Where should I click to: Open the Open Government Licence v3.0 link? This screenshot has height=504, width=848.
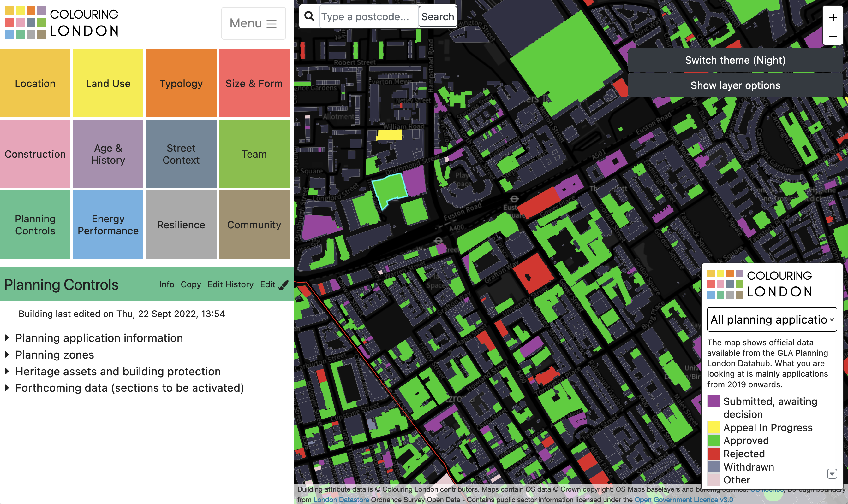pyautogui.click(x=683, y=500)
